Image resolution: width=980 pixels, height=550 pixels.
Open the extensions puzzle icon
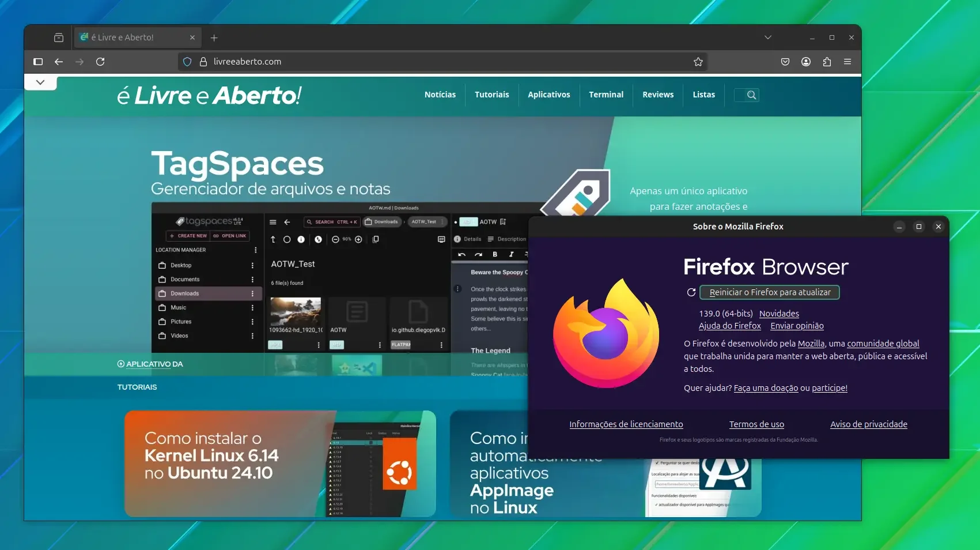(827, 62)
